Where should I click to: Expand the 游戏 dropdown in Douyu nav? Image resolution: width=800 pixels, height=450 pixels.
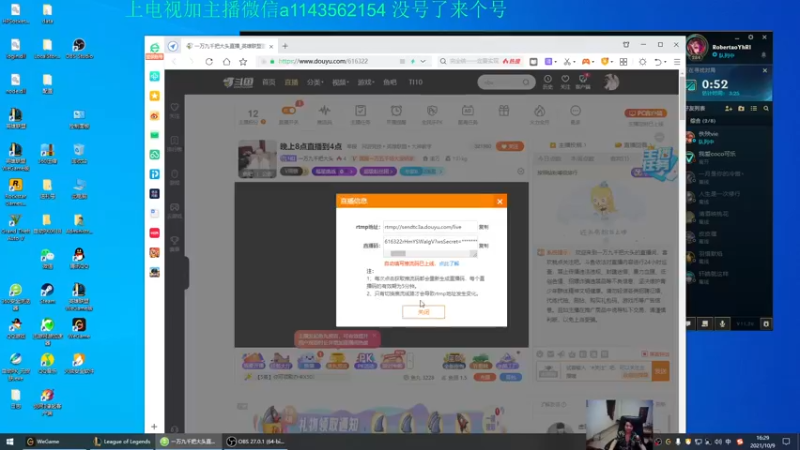[366, 82]
